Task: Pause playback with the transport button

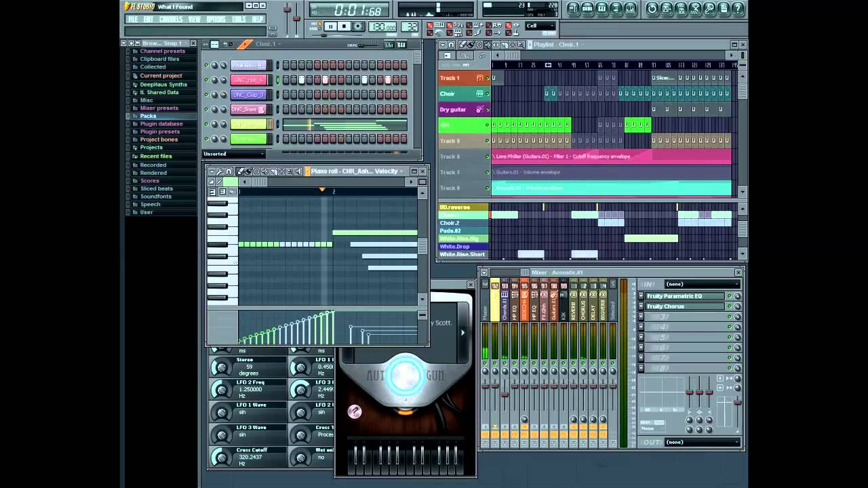Action: (x=330, y=26)
